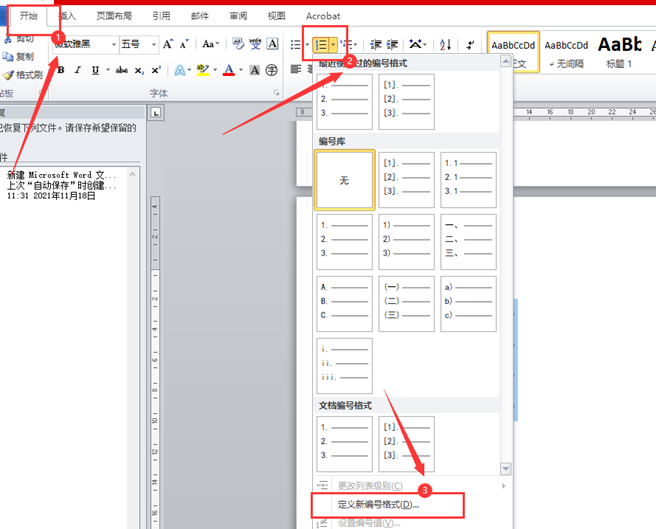Click the Bullets list icon

pyautogui.click(x=295, y=44)
